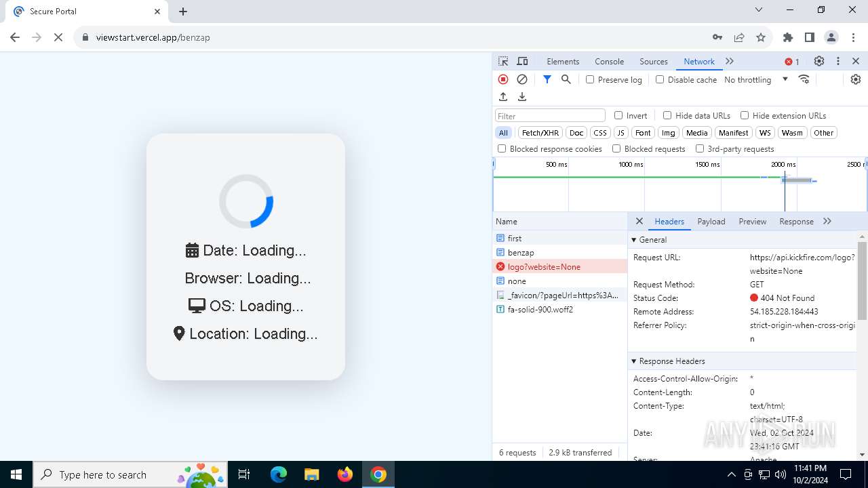Open Chrome profile avatar
Screen dimensions: 868x488
tap(831, 37)
